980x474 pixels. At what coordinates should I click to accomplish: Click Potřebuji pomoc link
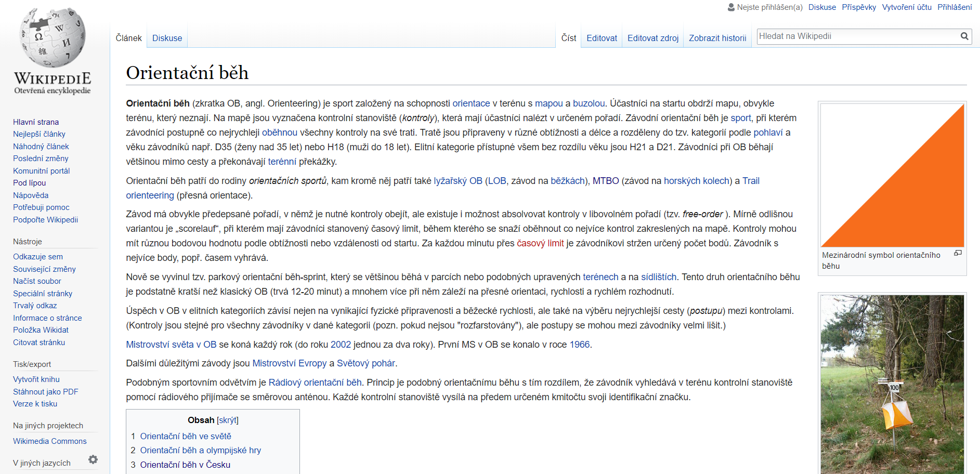click(41, 207)
